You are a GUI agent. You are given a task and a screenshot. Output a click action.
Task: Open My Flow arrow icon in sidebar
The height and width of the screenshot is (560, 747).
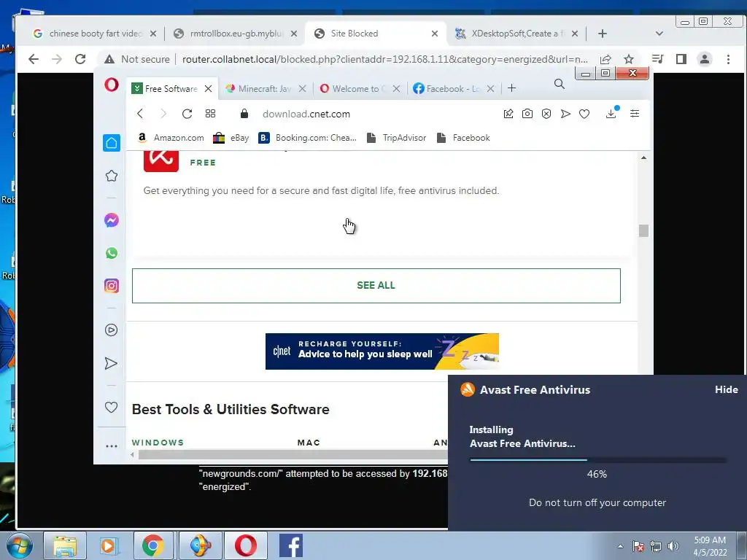[x=111, y=363]
